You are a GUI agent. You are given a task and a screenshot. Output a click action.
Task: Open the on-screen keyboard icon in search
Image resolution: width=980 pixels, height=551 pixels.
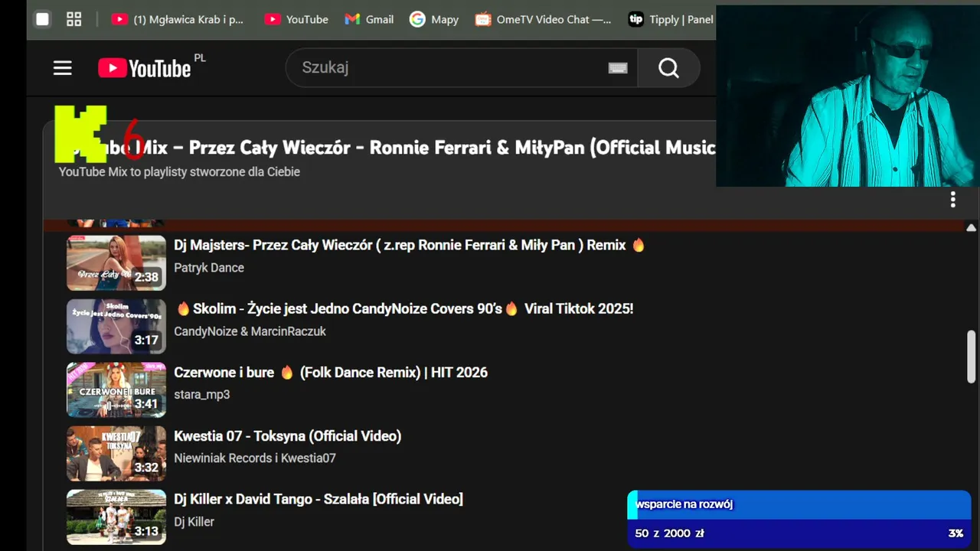point(618,68)
